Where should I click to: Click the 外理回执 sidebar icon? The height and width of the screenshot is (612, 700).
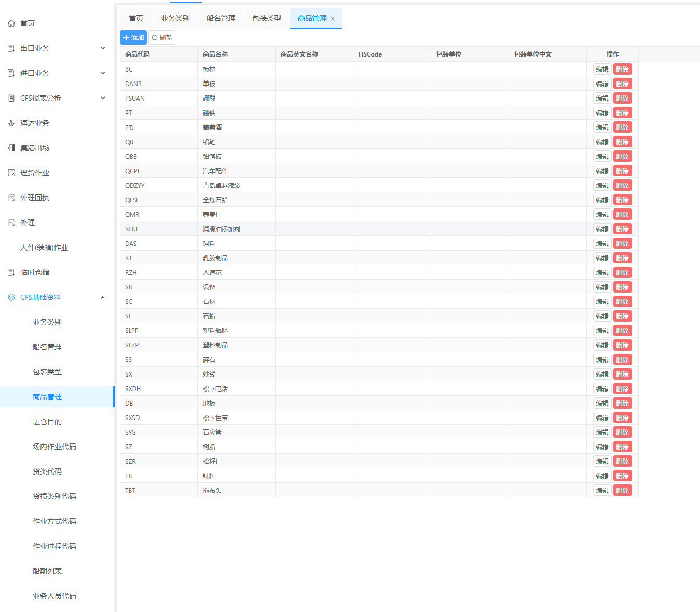[x=11, y=198]
